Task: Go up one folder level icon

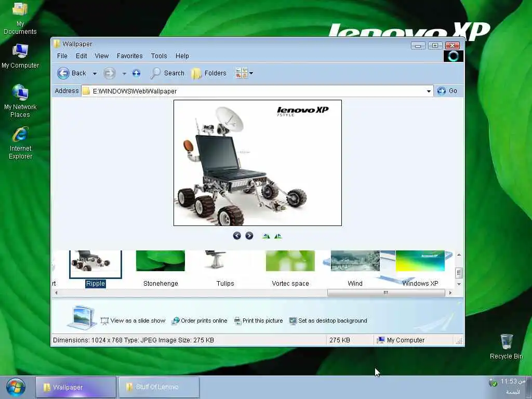Action: pos(137,73)
